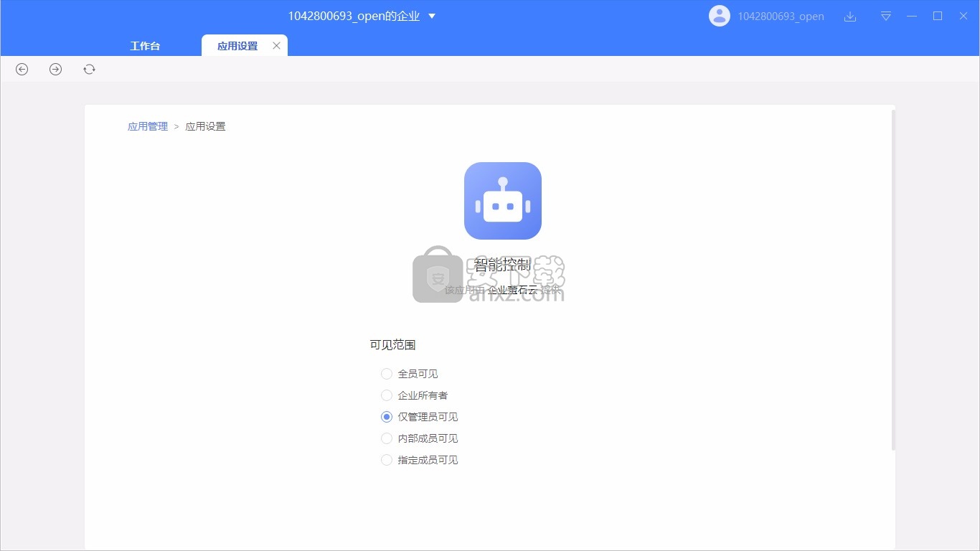The image size is (980, 551).
Task: Click the 应用设置 breadcrumb text
Action: (205, 126)
